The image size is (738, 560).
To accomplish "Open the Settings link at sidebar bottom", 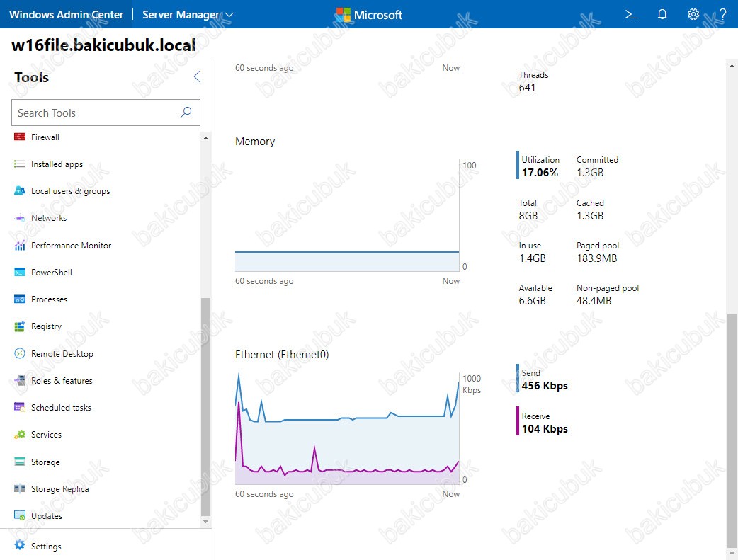I will pos(46,547).
